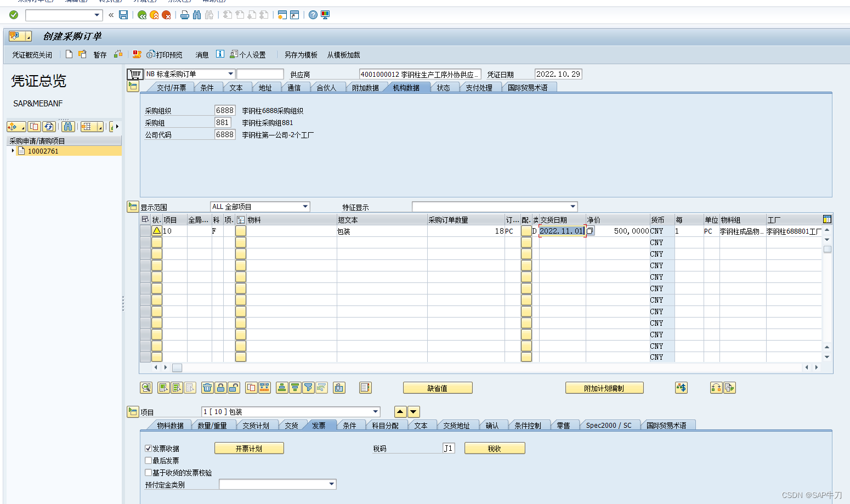This screenshot has height=504, width=850.
Task: Click 从模板加裁 toolbar button
Action: pos(344,55)
